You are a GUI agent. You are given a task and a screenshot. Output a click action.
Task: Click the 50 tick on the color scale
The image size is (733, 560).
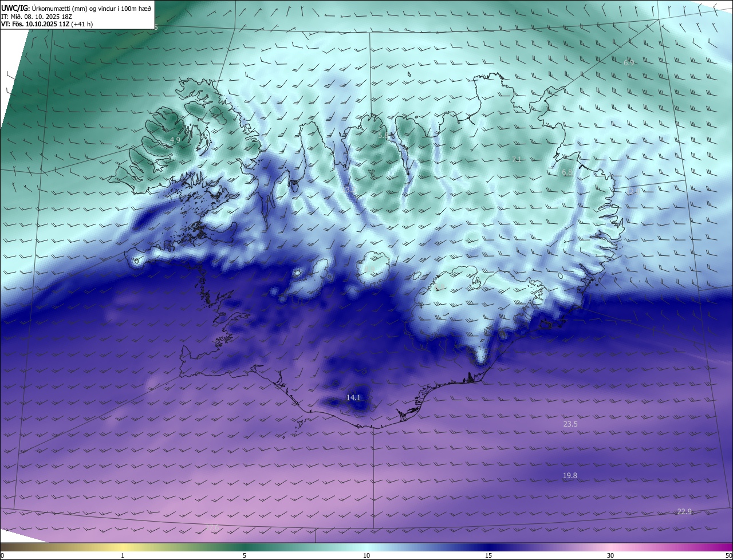click(728, 555)
